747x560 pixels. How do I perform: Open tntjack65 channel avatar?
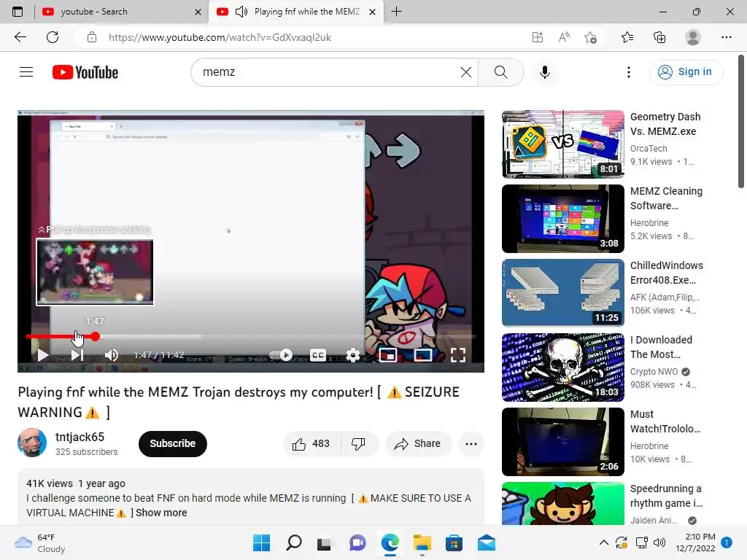tap(32, 443)
